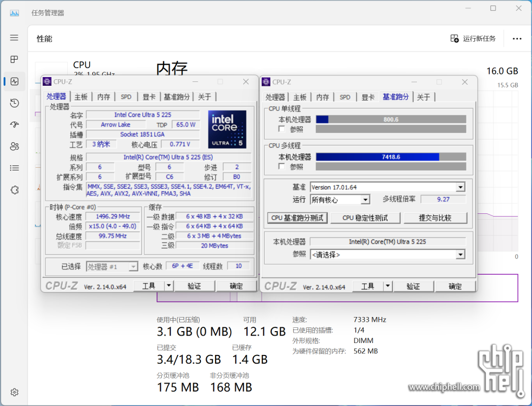Click multi-thread score bar 7418.6

pyautogui.click(x=391, y=157)
